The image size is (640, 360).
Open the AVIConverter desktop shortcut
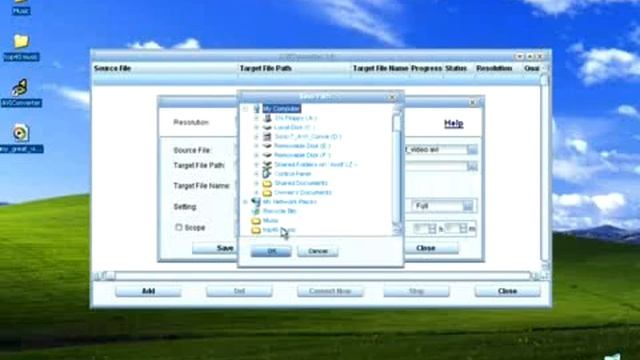click(21, 93)
